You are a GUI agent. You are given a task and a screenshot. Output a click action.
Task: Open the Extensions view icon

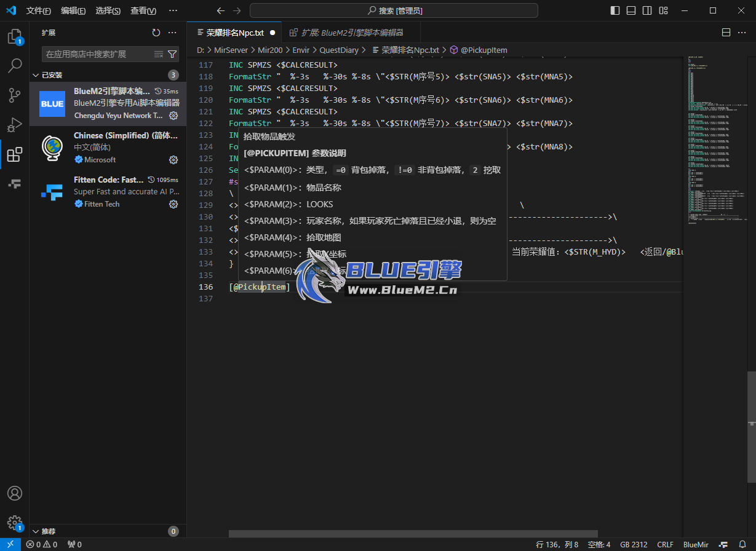pyautogui.click(x=14, y=154)
